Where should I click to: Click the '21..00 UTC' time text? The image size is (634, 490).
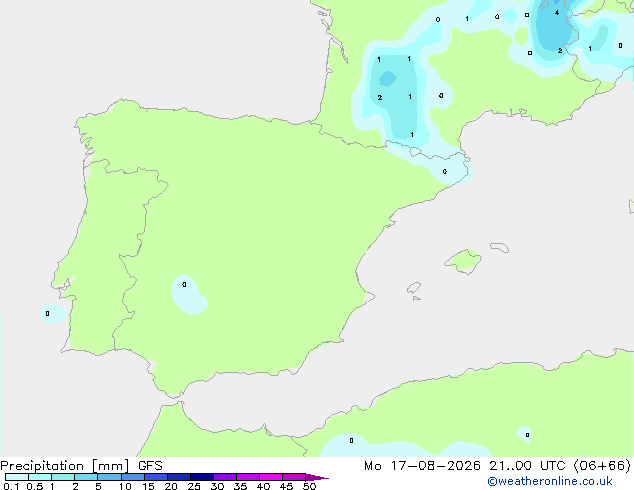[x=527, y=466]
